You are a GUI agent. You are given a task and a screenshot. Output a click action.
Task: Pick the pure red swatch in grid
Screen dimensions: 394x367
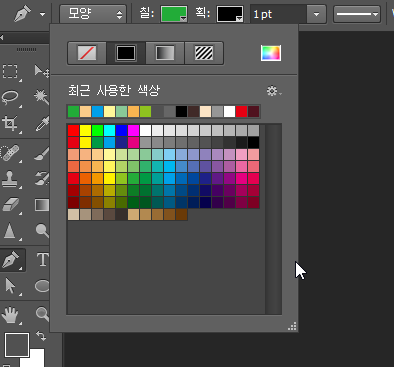click(73, 130)
